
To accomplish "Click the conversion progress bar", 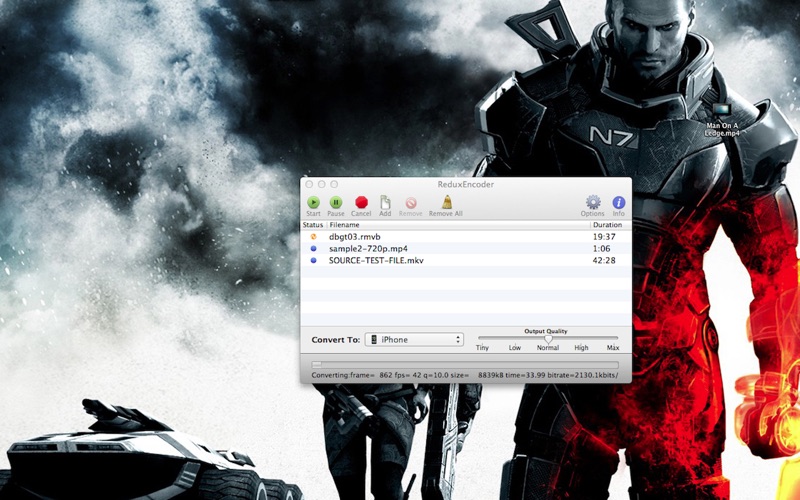I will click(x=465, y=365).
